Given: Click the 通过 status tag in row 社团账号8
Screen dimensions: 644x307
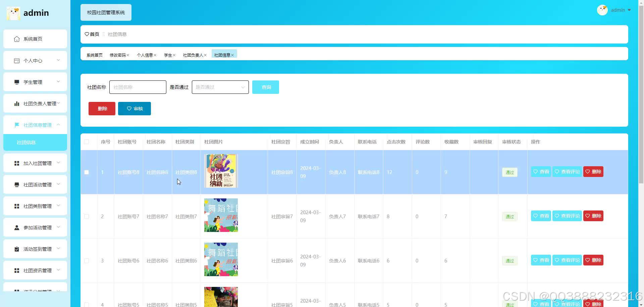Looking at the screenshot, I should (510, 172).
